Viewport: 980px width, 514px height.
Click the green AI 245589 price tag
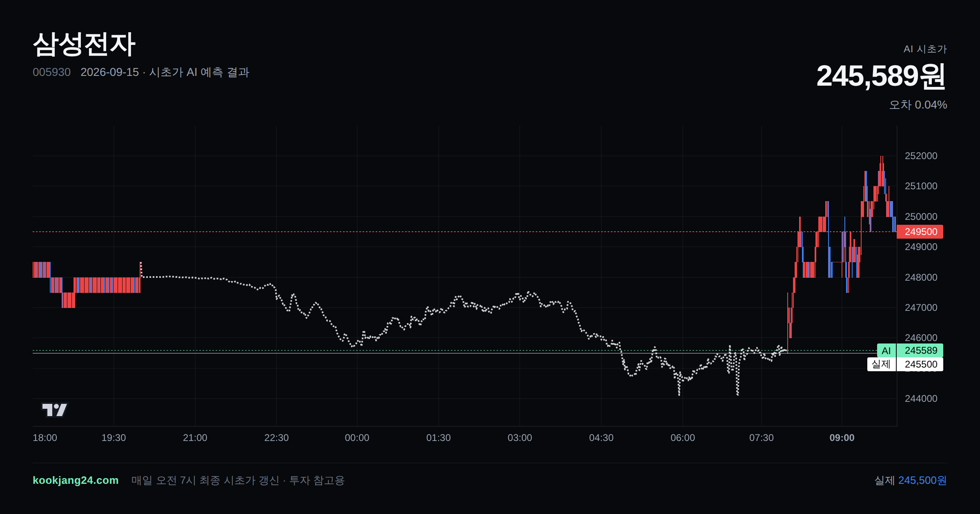[x=910, y=350]
